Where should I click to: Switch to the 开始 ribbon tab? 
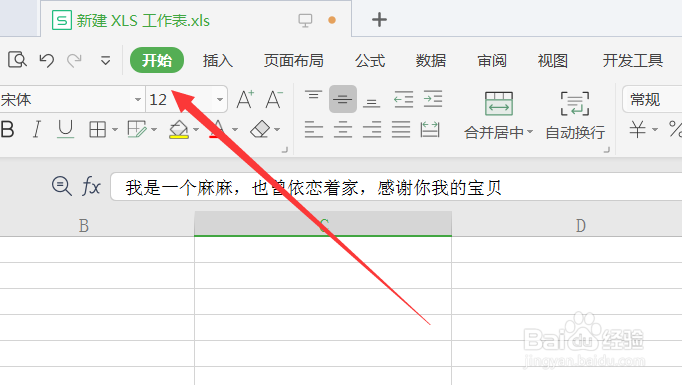(157, 60)
